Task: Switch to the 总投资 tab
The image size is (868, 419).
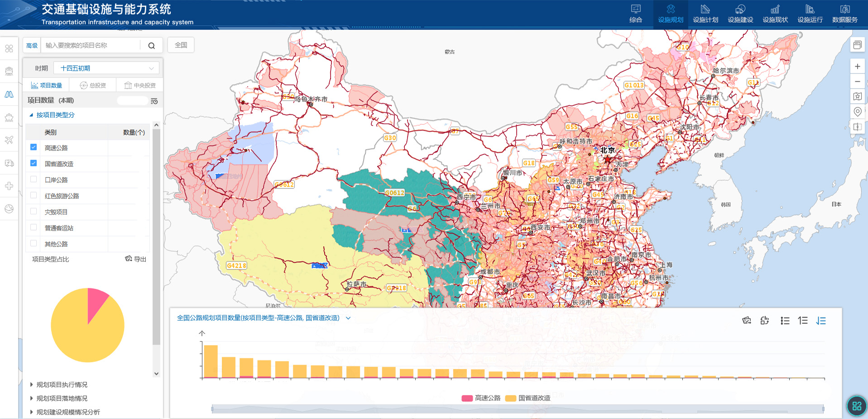Action: (93, 86)
